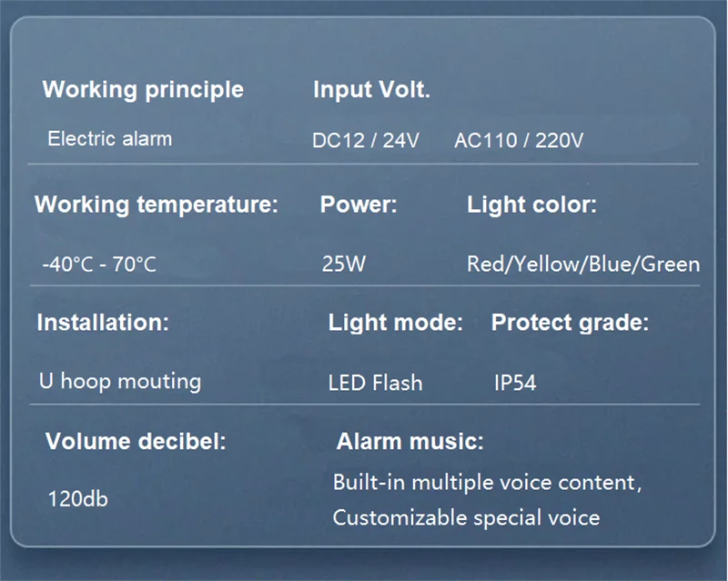Click the Power heading
Viewport: 728px width, 581px height.
pyautogui.click(x=359, y=205)
